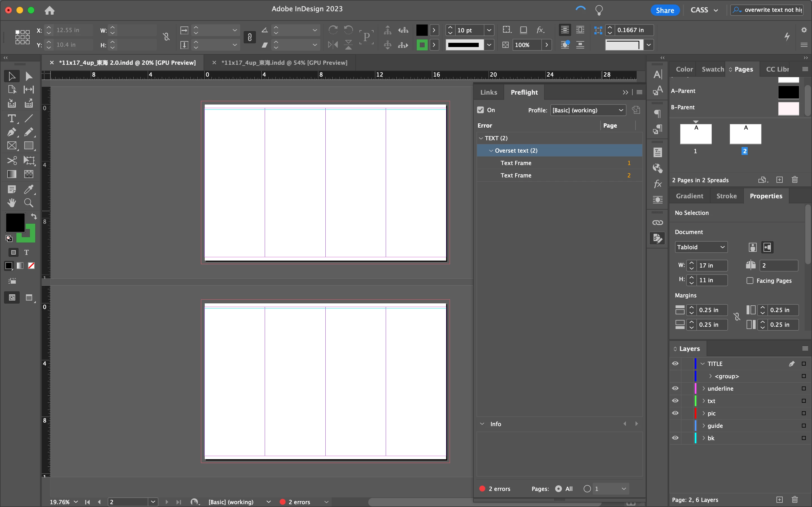Collapse the Overset text error group
The image size is (812, 507).
[491, 151]
